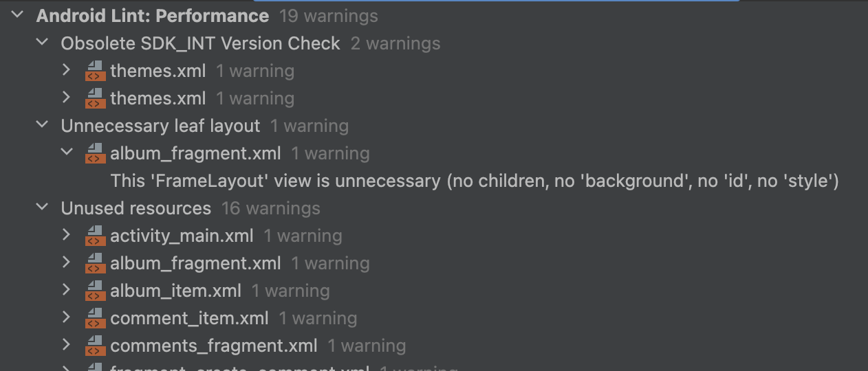Select the Unused resources category label

(135, 208)
